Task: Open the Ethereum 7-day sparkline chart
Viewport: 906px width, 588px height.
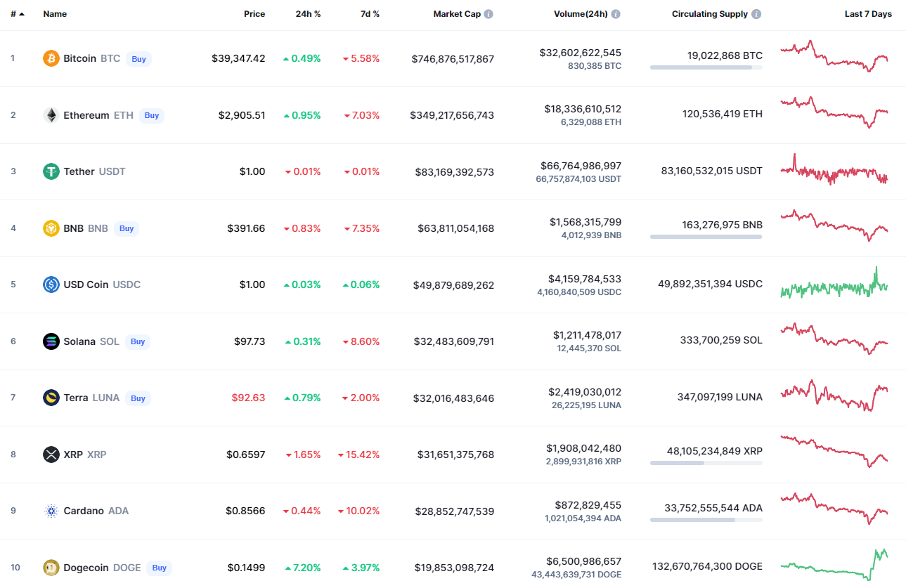Action: pos(834,112)
